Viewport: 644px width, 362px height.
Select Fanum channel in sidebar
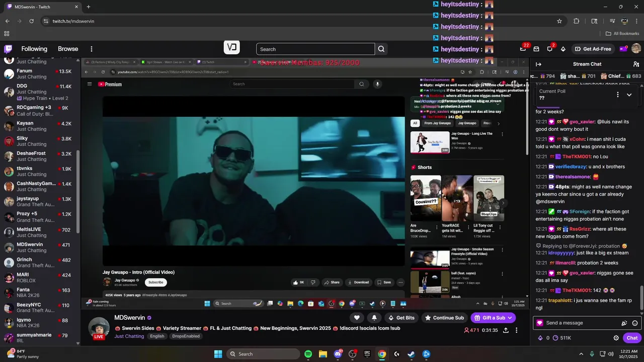click(38, 74)
